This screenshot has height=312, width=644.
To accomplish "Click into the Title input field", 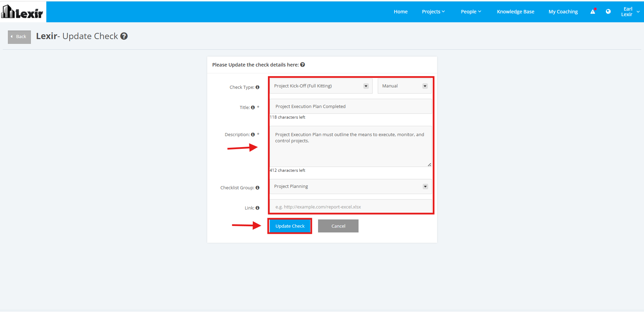I will 351,106.
